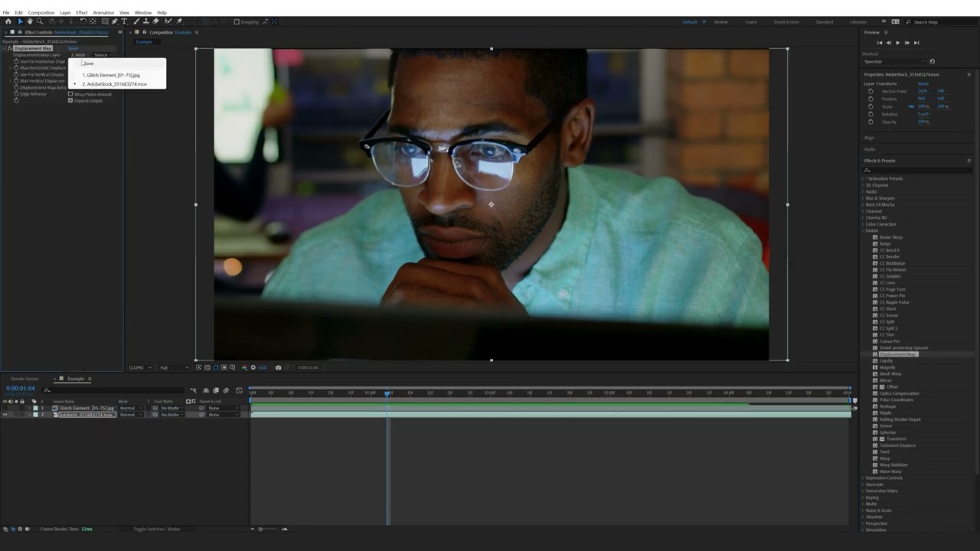Expand the Color Correction effects category
Viewport: 980px width, 551px height.
coord(864,224)
